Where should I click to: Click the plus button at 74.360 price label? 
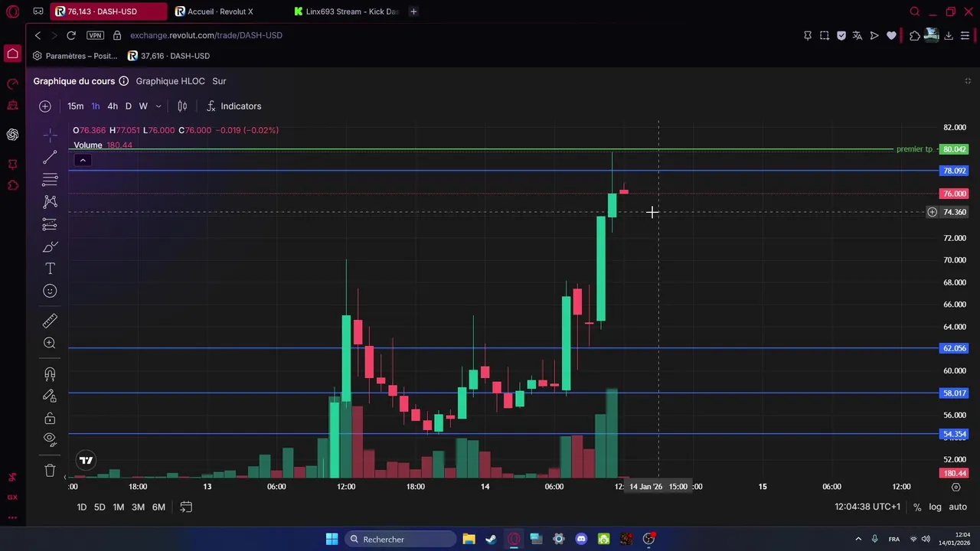point(932,212)
